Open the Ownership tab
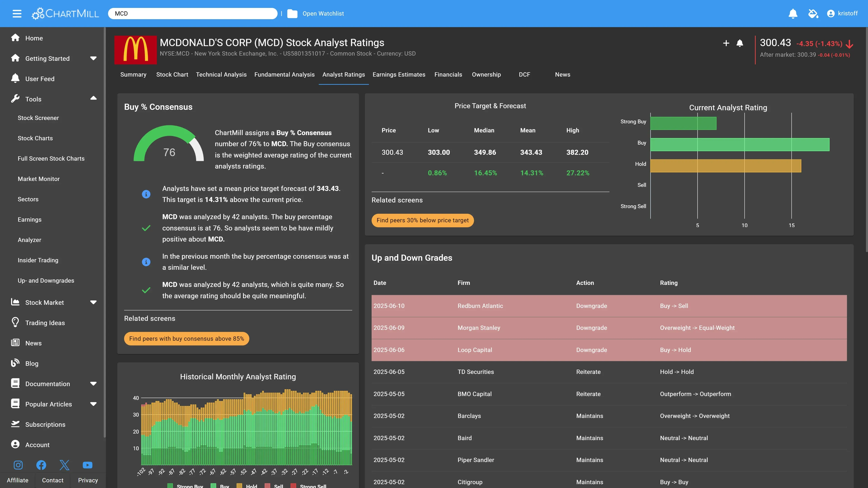Viewport: 868px width, 488px height. pyautogui.click(x=486, y=74)
